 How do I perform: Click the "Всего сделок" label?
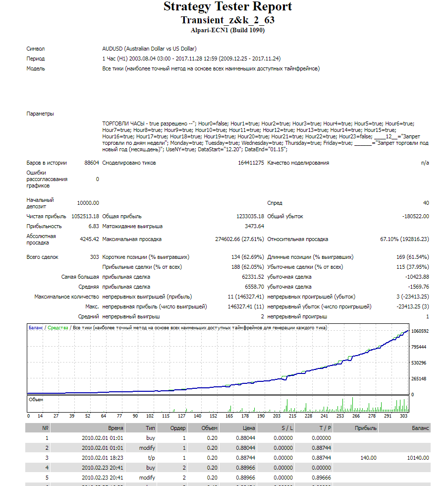43,257
